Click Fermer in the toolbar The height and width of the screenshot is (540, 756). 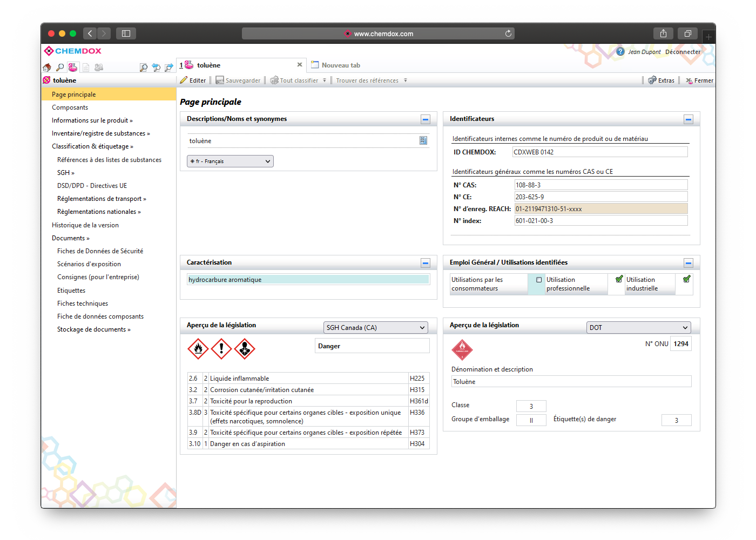coord(699,80)
